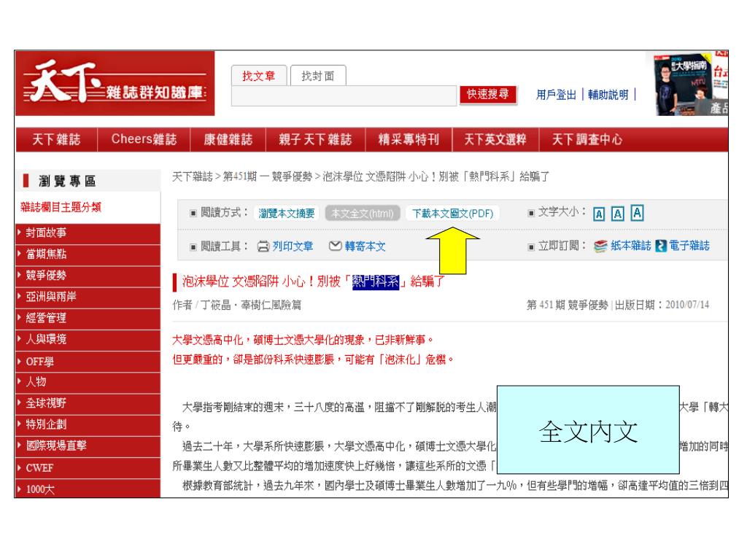Open the 精采專特刊 navigation menu

409,139
